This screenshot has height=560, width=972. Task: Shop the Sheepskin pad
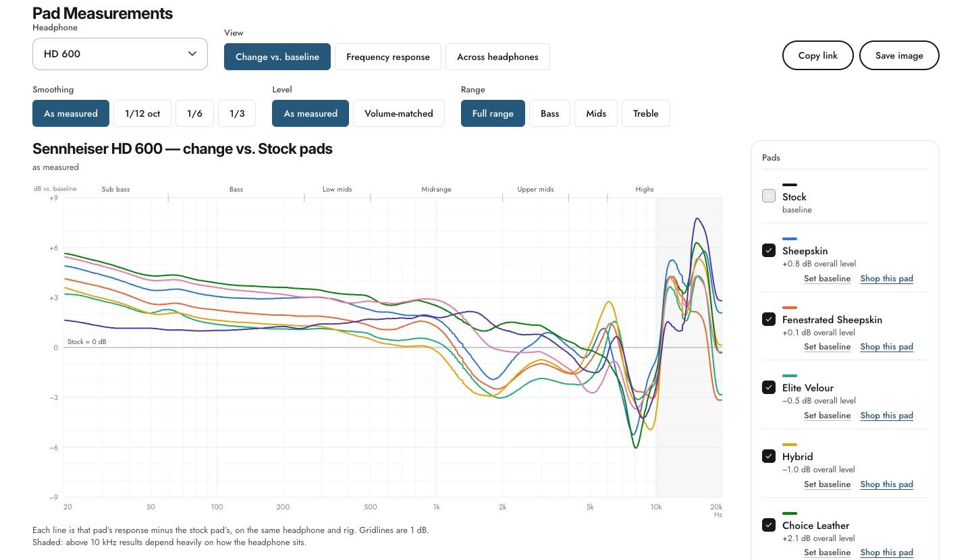(886, 279)
